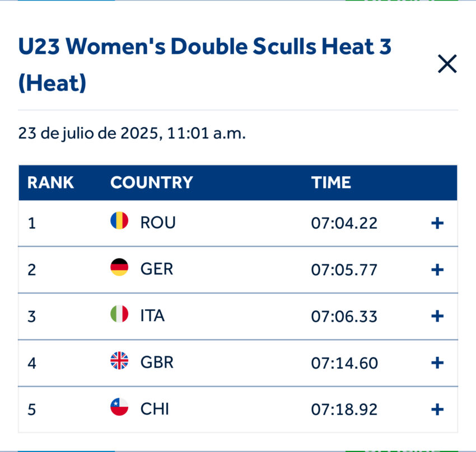This screenshot has width=476, height=452.
Task: Select the ROU country label
Action: pyautogui.click(x=158, y=223)
